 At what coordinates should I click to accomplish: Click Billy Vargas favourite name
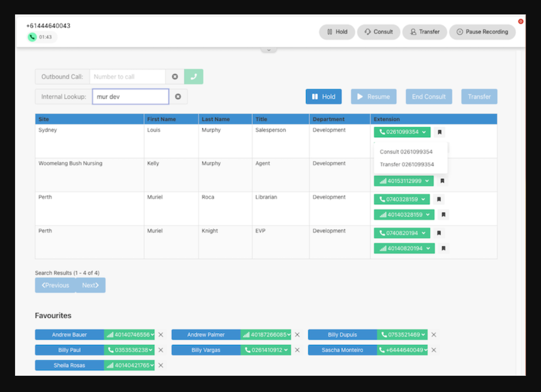[206, 350]
